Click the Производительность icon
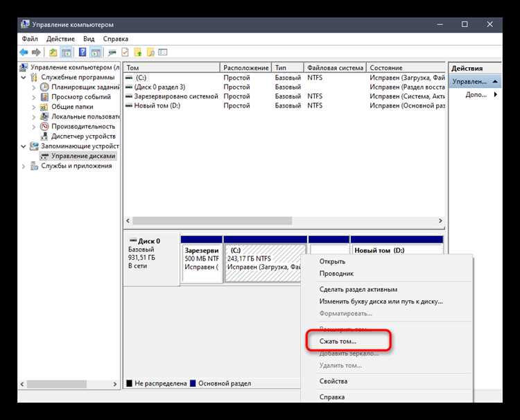Viewport: 520px width, 420px height. [44, 126]
